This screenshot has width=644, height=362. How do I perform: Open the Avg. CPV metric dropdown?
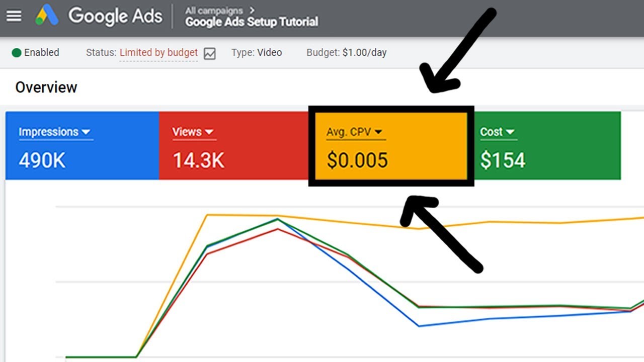click(356, 132)
